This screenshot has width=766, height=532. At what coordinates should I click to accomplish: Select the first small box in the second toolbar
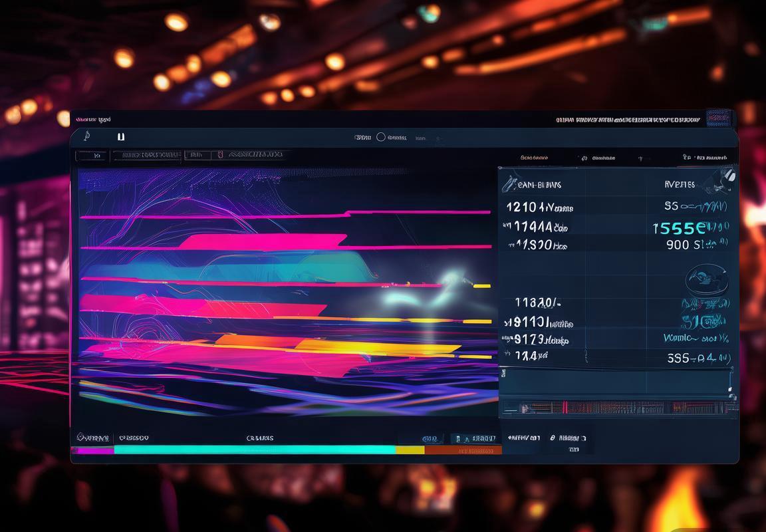tap(91, 156)
